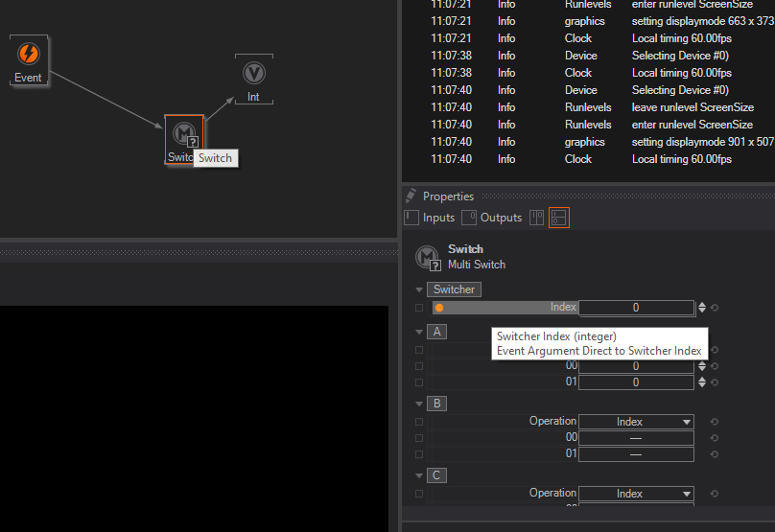Click the Properties panel pencil icon

411,196
